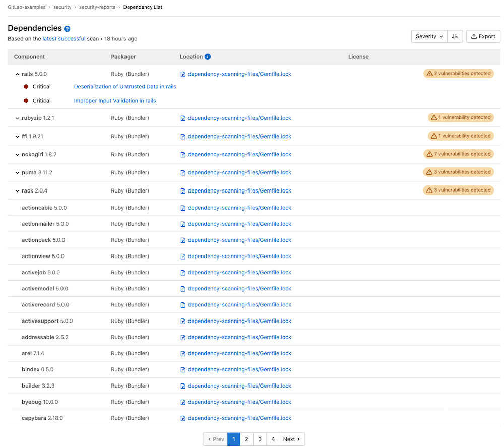Collapse the rails 5.0.0 dependency row

[x=17, y=74]
